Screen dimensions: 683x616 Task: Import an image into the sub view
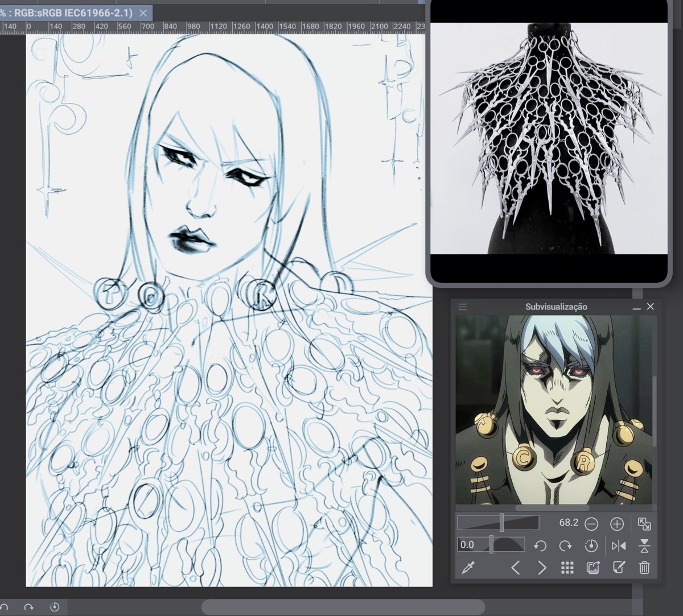593,568
